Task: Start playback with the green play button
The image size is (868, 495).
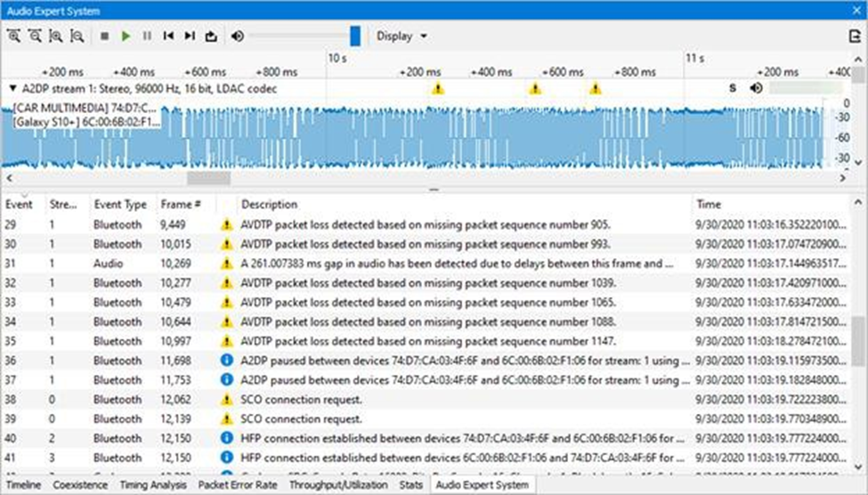Action: point(126,36)
